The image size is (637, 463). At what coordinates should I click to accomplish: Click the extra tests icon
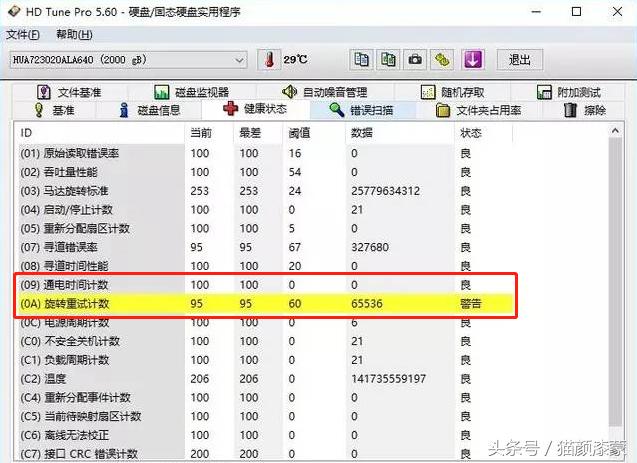pyautogui.click(x=544, y=92)
